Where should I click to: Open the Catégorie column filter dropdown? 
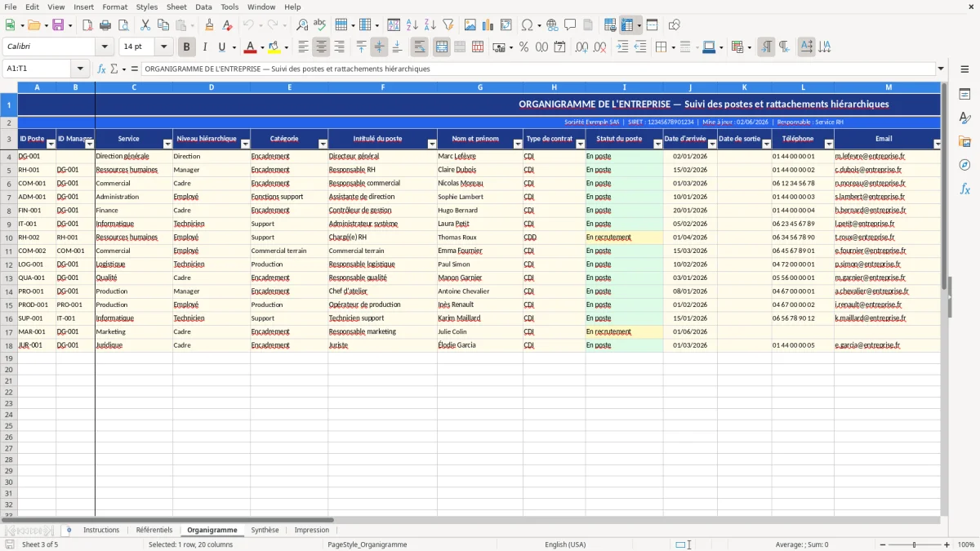tap(323, 144)
